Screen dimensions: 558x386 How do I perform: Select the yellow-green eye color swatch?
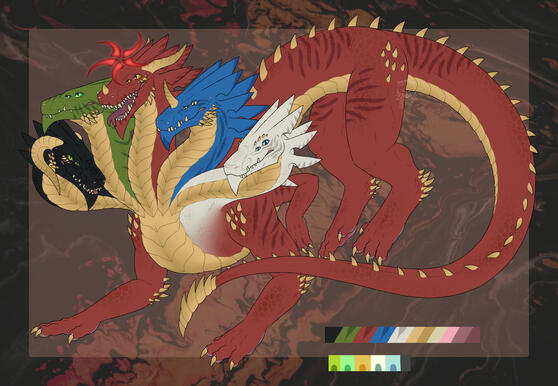[x=334, y=363]
